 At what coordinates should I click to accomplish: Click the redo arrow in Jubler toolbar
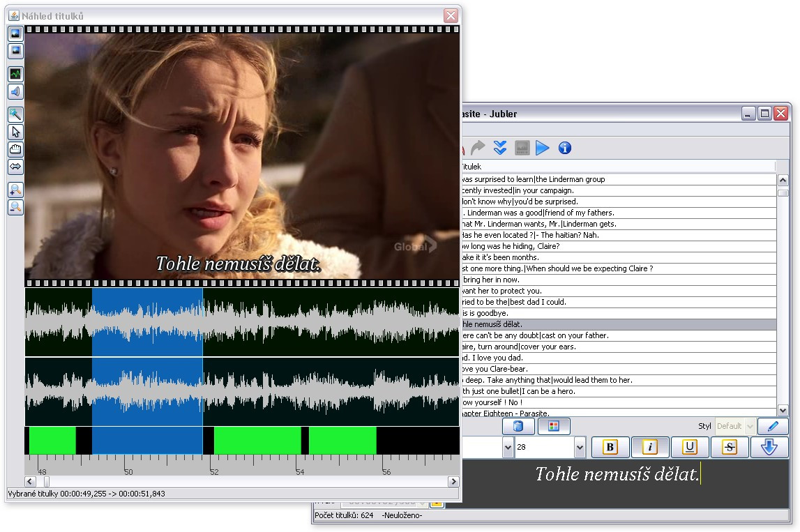coord(478,148)
